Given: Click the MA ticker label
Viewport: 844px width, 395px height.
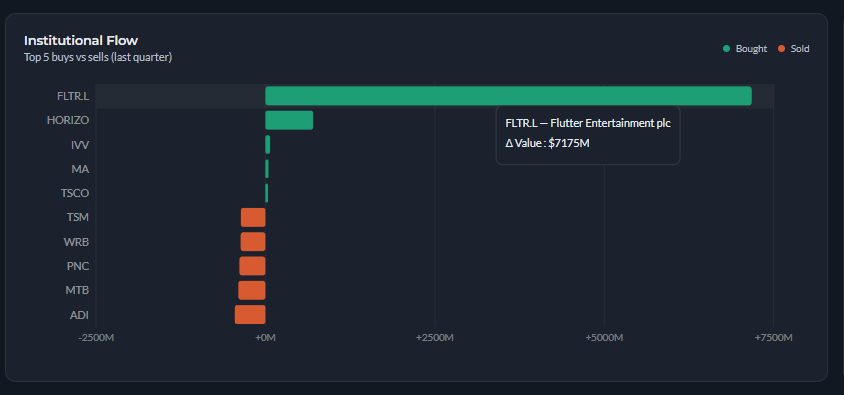Looking at the screenshot, I should pyautogui.click(x=80, y=169).
